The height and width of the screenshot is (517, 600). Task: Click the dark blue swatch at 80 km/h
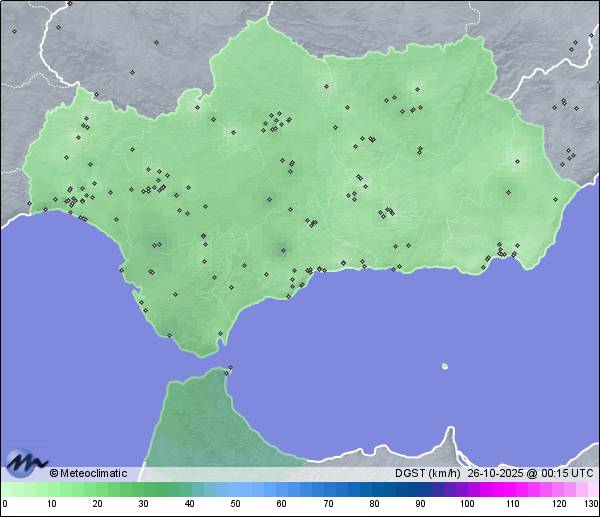(x=373, y=489)
